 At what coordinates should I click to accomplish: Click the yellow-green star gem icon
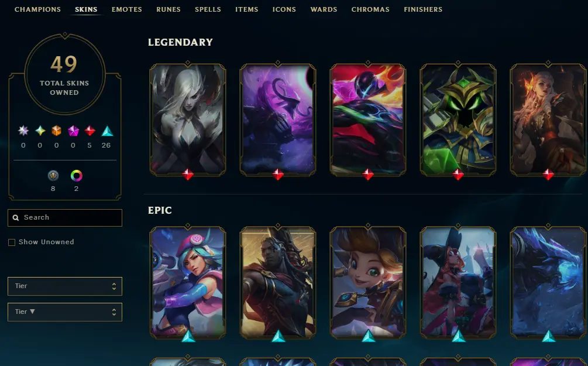(x=40, y=131)
